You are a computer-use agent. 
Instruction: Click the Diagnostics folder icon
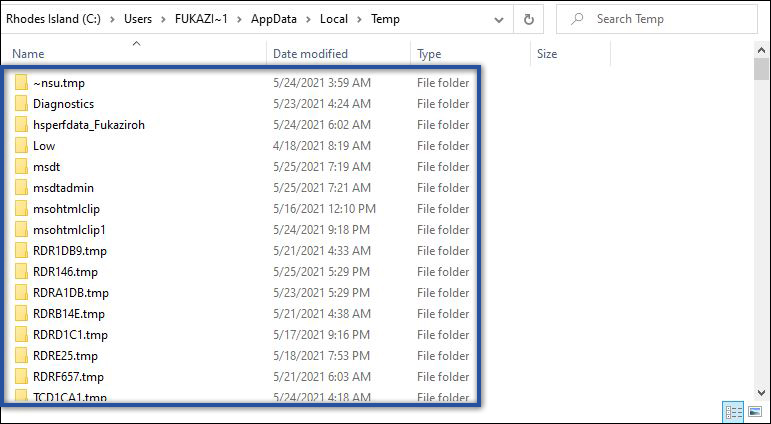pos(21,104)
